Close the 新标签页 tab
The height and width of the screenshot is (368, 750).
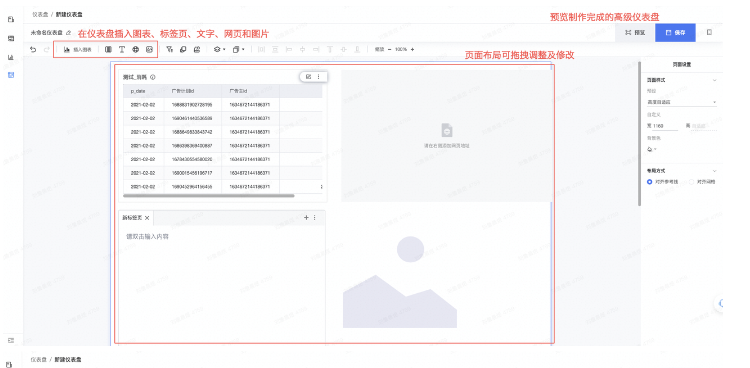point(147,218)
